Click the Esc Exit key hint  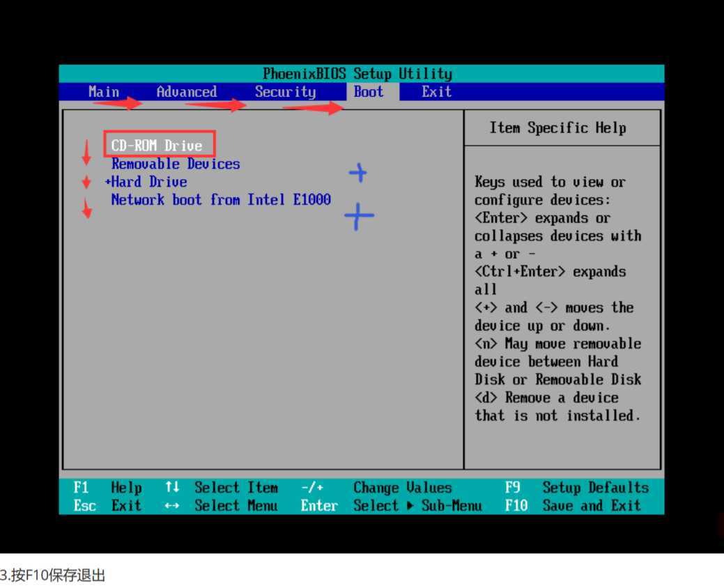(x=107, y=505)
